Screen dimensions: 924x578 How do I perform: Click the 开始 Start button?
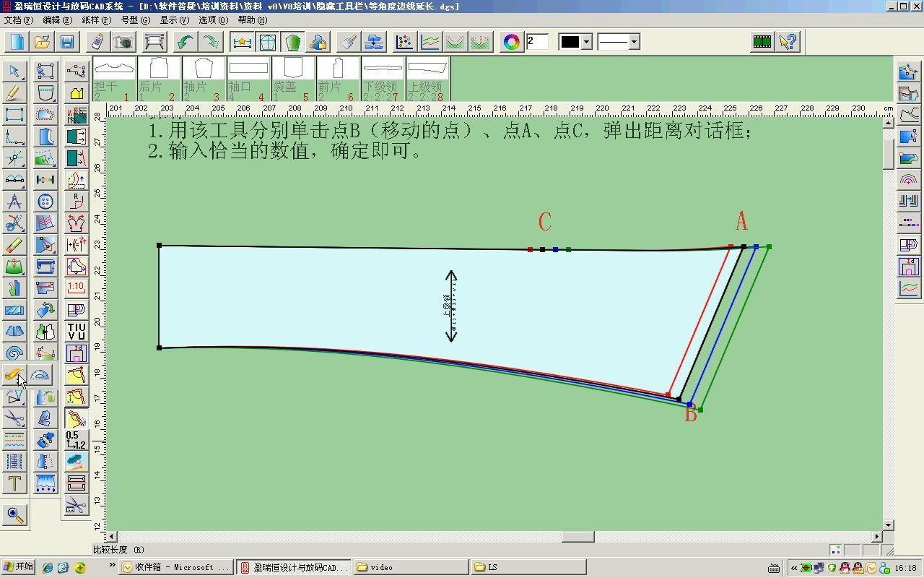coord(18,566)
